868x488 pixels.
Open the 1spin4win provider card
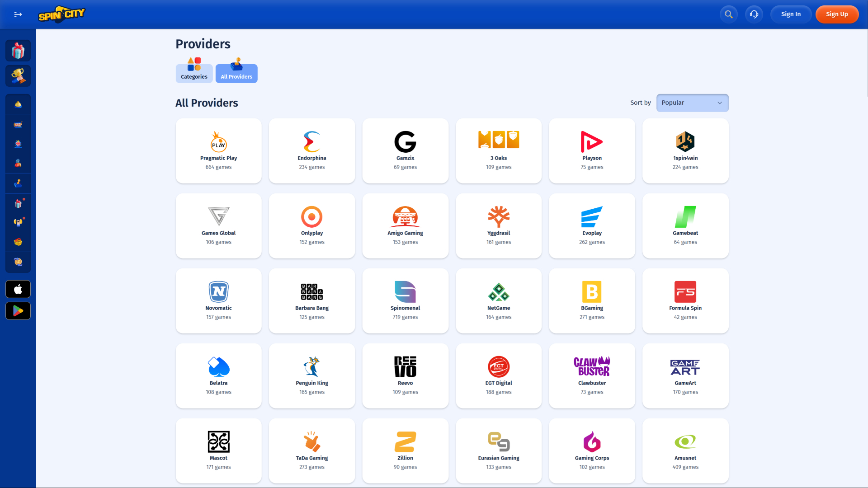[685, 151]
